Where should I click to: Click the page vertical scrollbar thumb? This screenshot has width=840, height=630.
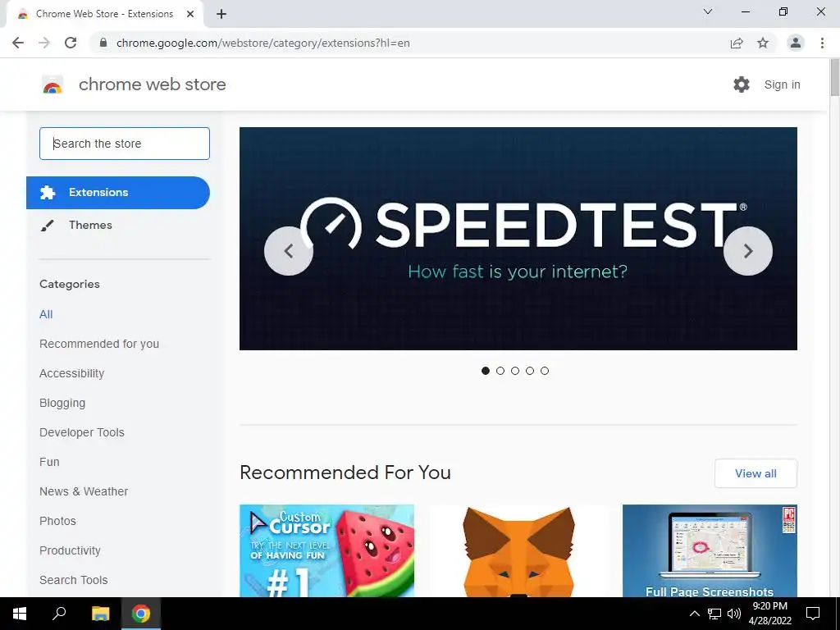click(x=834, y=78)
